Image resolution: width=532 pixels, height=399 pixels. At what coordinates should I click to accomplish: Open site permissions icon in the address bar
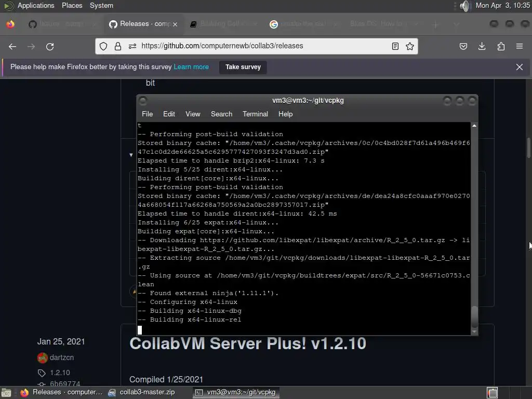tap(132, 46)
